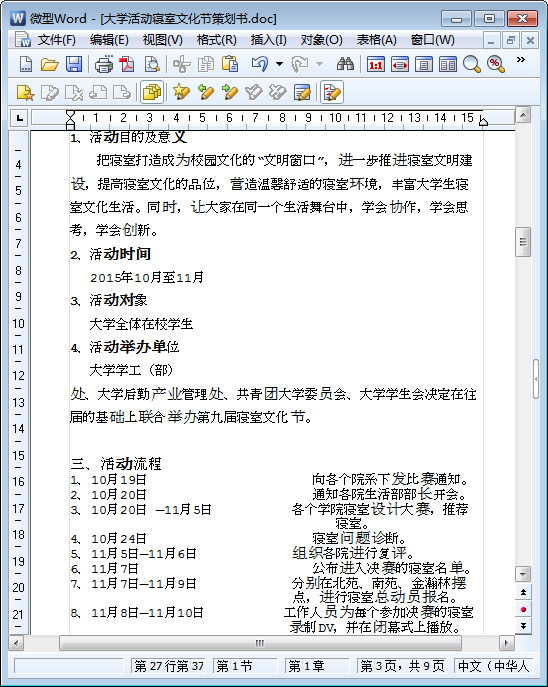The width and height of the screenshot is (548, 687).
Task: Fit page width icon
Action: coord(400,64)
